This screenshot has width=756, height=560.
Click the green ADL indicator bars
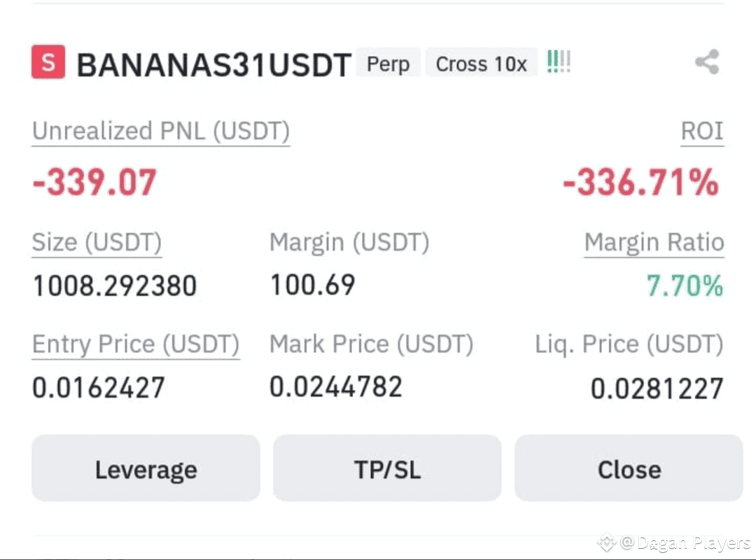[559, 62]
